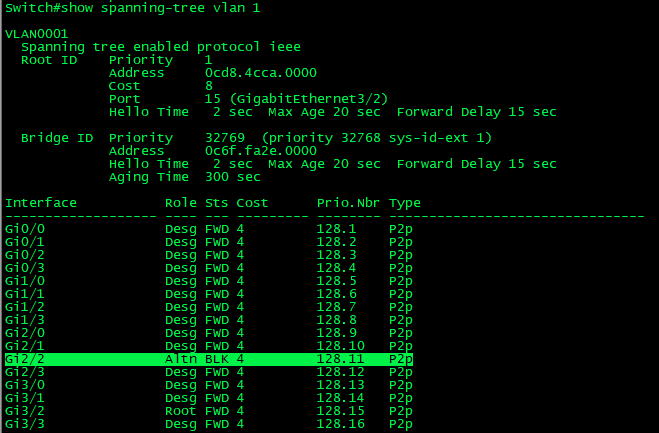
Task: Click the root port text '15 (GigabitEthernet3/2)'
Action: pyautogui.click(x=296, y=99)
